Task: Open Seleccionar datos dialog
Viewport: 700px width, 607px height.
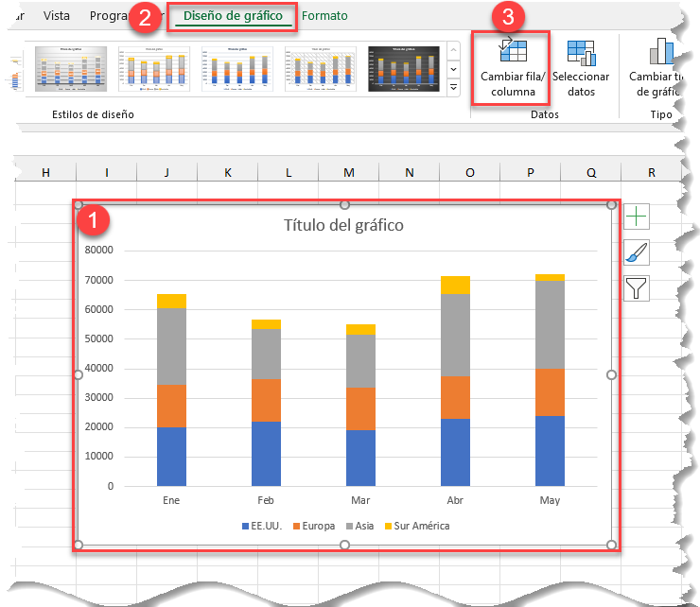Action: pyautogui.click(x=581, y=68)
